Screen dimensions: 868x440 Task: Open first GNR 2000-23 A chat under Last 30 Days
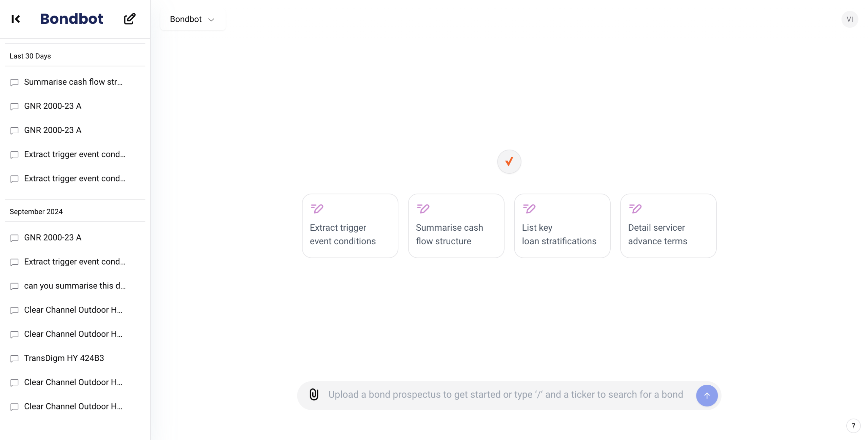coord(53,106)
